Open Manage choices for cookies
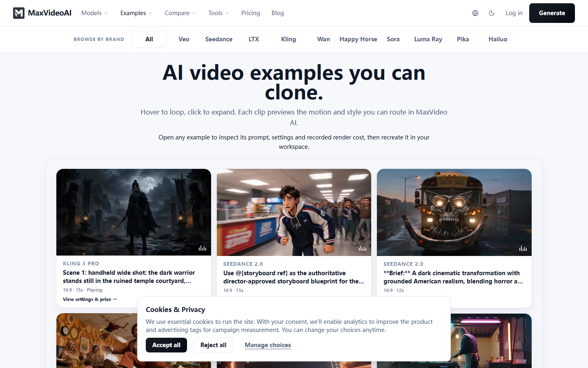 pyautogui.click(x=268, y=345)
